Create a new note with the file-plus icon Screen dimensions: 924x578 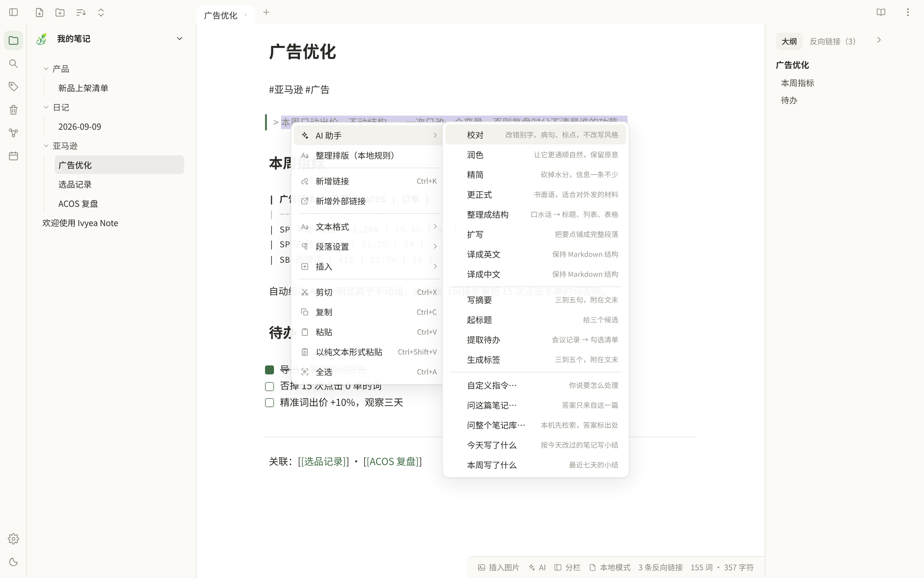tap(39, 12)
